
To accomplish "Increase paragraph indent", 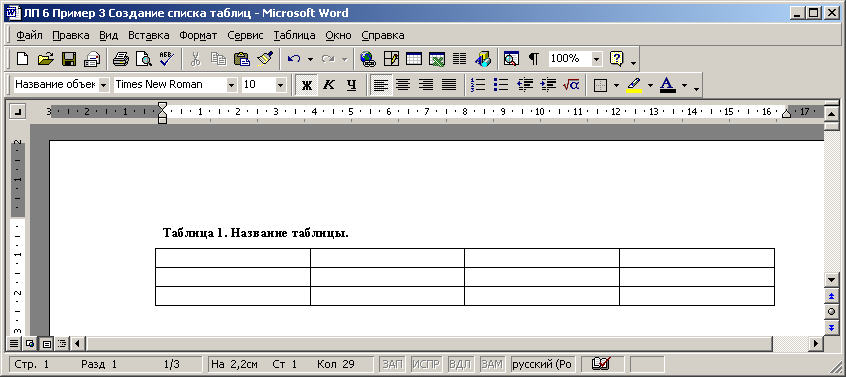I will pyautogui.click(x=548, y=85).
